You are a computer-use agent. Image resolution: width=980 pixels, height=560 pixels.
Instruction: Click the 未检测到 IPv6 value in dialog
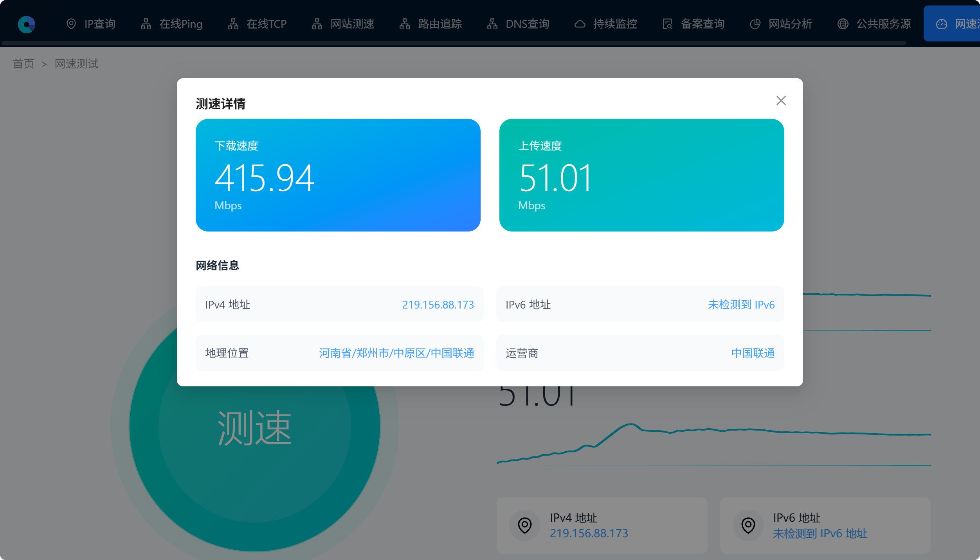741,305
